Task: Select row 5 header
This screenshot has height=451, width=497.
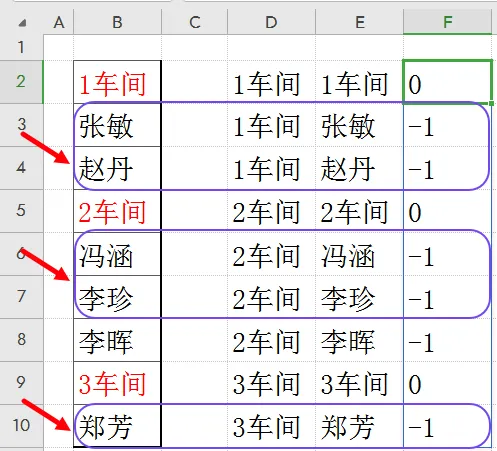Action: click(x=21, y=211)
